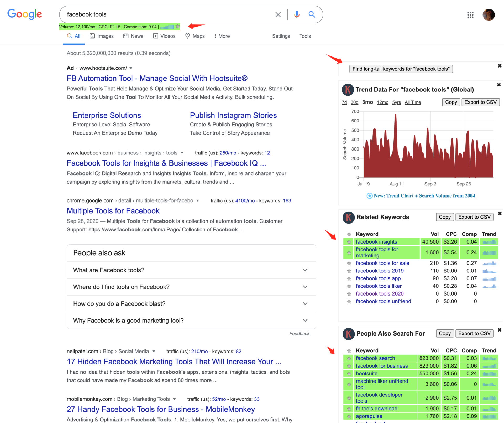
Task: Star the 'facebook tools' keyword in volume bar
Action: pyautogui.click(x=178, y=27)
